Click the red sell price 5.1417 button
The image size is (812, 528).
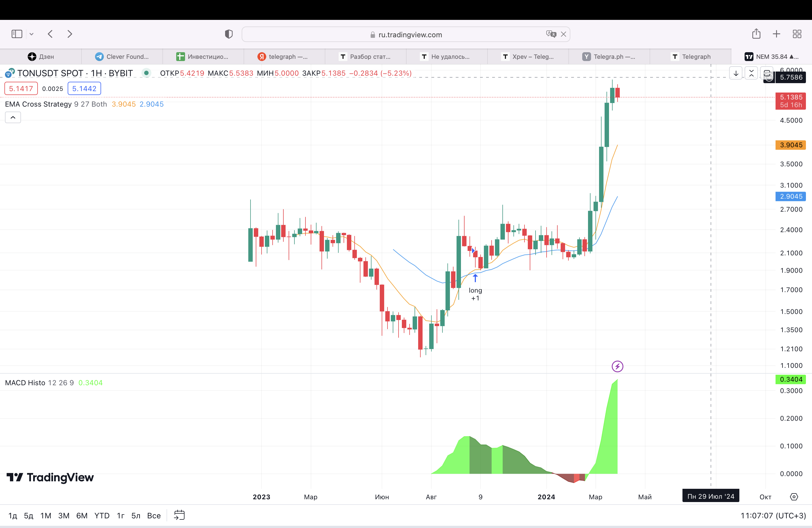point(21,89)
